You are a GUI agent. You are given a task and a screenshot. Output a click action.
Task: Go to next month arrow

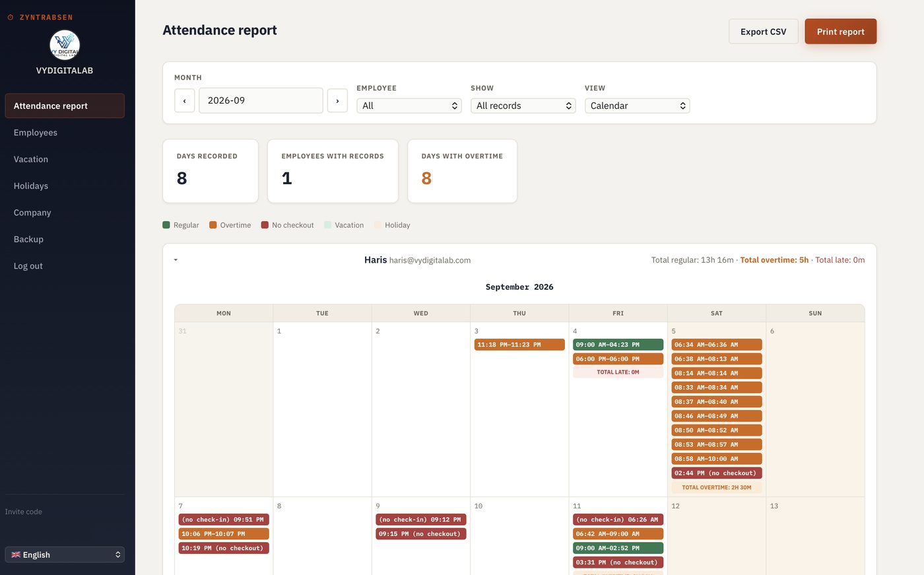[337, 100]
